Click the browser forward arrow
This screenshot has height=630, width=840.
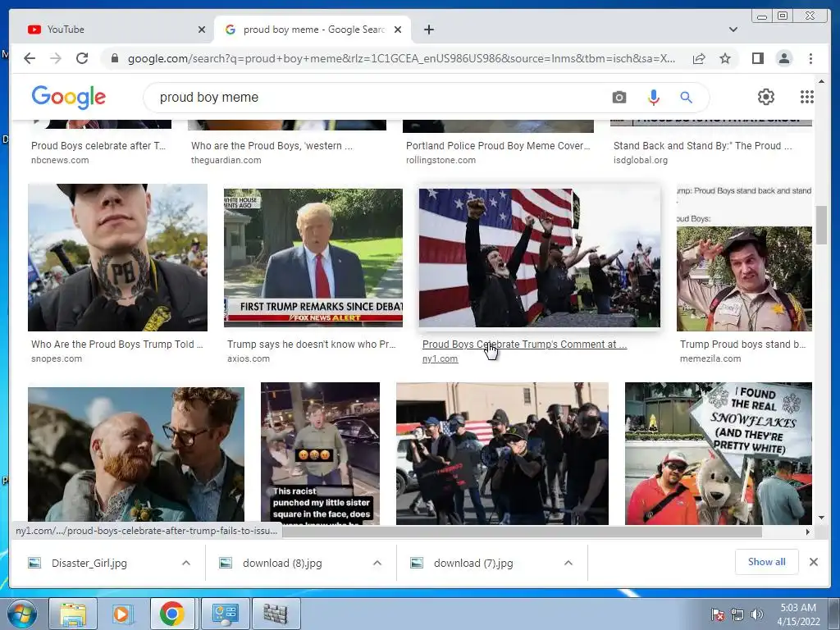(56, 58)
